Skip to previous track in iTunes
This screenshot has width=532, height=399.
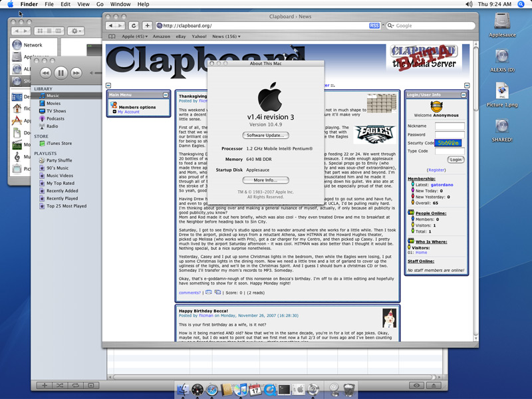tap(45, 72)
